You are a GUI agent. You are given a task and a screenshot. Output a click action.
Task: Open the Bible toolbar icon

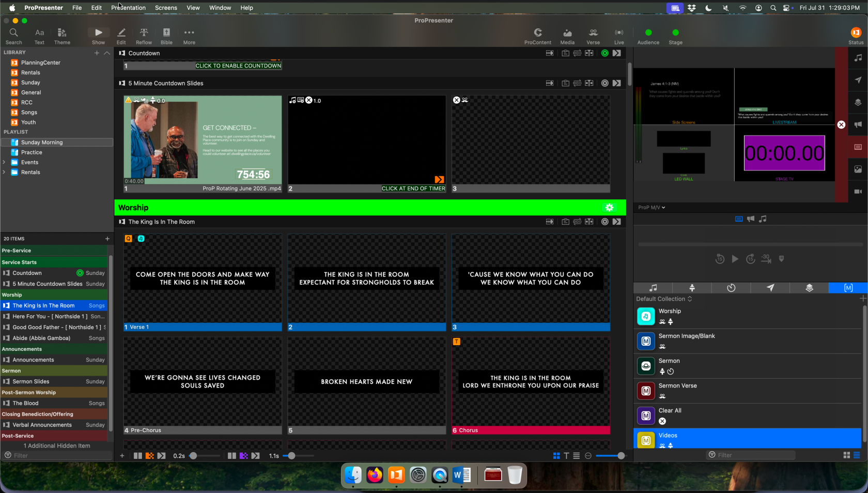(166, 36)
